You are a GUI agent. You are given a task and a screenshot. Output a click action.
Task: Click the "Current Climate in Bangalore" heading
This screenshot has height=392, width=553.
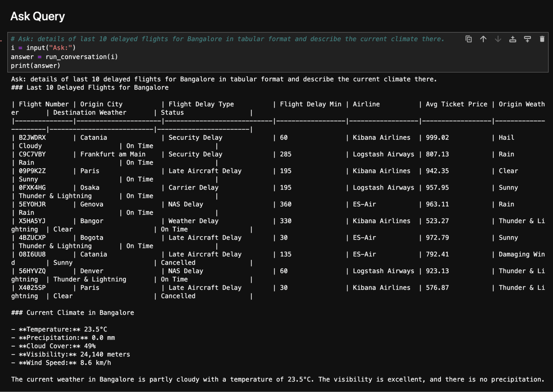(80, 313)
